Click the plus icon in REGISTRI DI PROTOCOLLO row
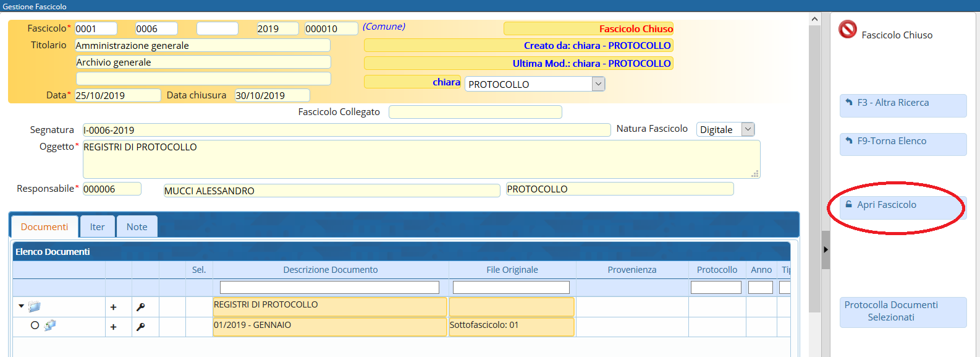Image resolution: width=980 pixels, height=357 pixels. (113, 307)
